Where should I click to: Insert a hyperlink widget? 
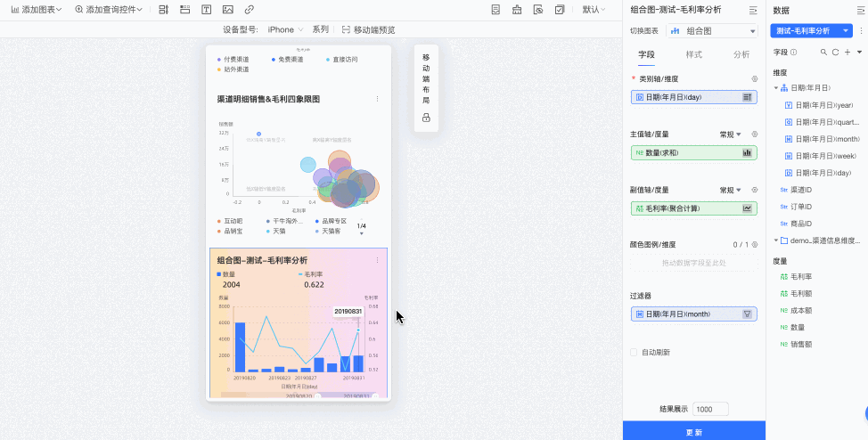(x=250, y=10)
